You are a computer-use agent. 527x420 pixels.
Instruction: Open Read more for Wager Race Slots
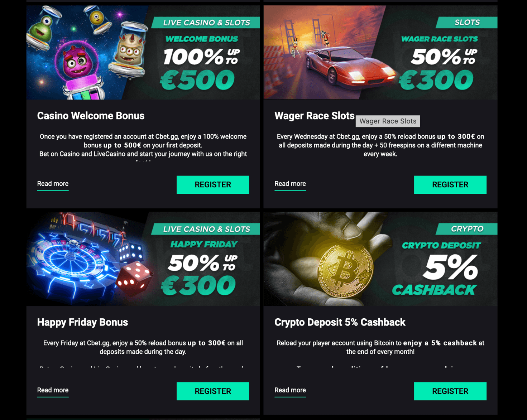coord(290,184)
